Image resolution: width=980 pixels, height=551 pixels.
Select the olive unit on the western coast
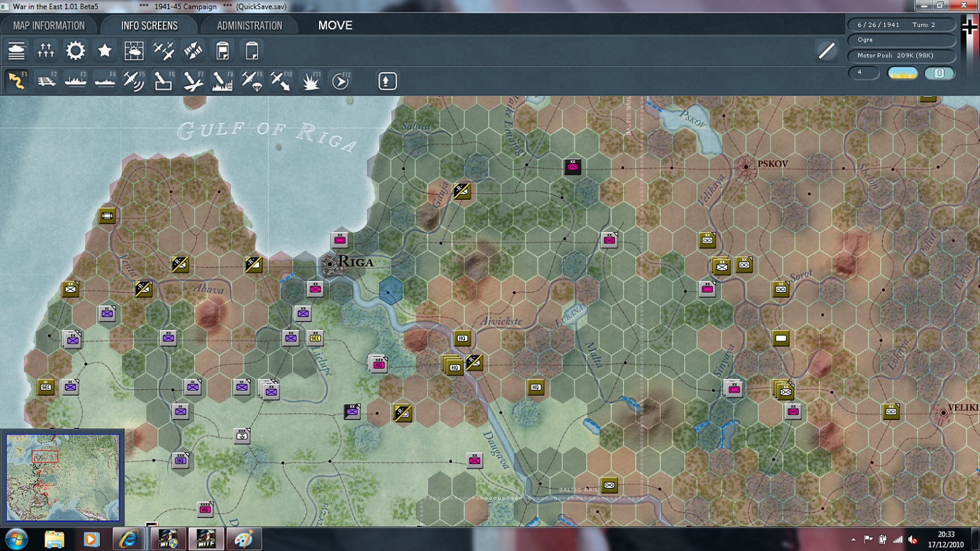click(x=107, y=216)
